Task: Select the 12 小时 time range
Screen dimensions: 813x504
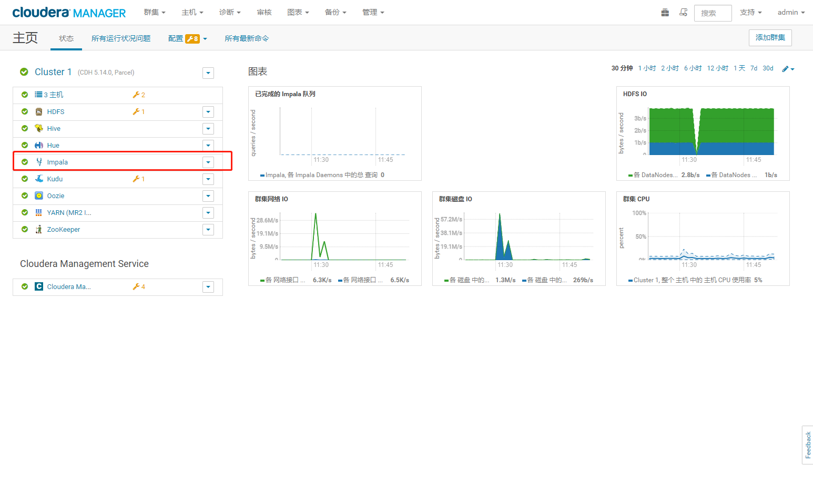Action: (x=717, y=68)
